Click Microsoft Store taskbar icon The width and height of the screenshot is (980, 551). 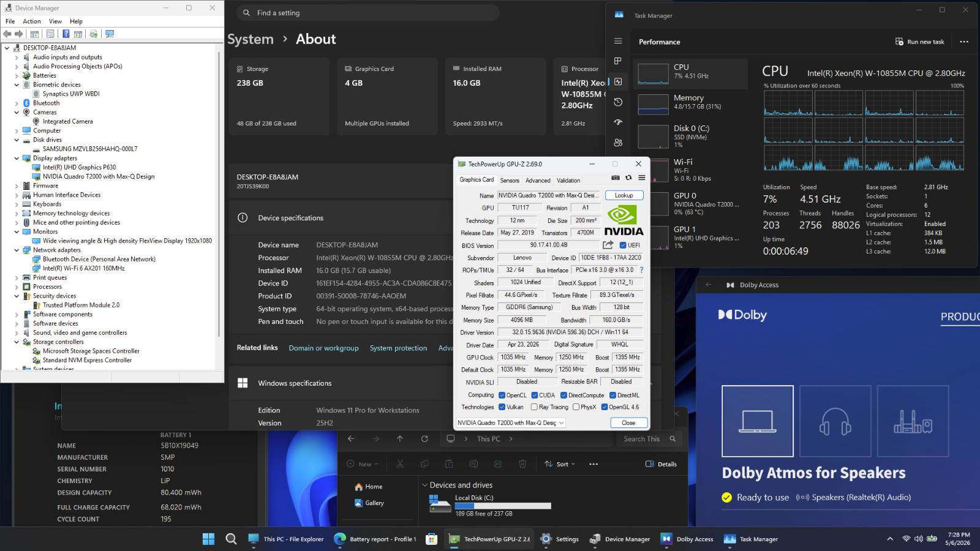432,539
